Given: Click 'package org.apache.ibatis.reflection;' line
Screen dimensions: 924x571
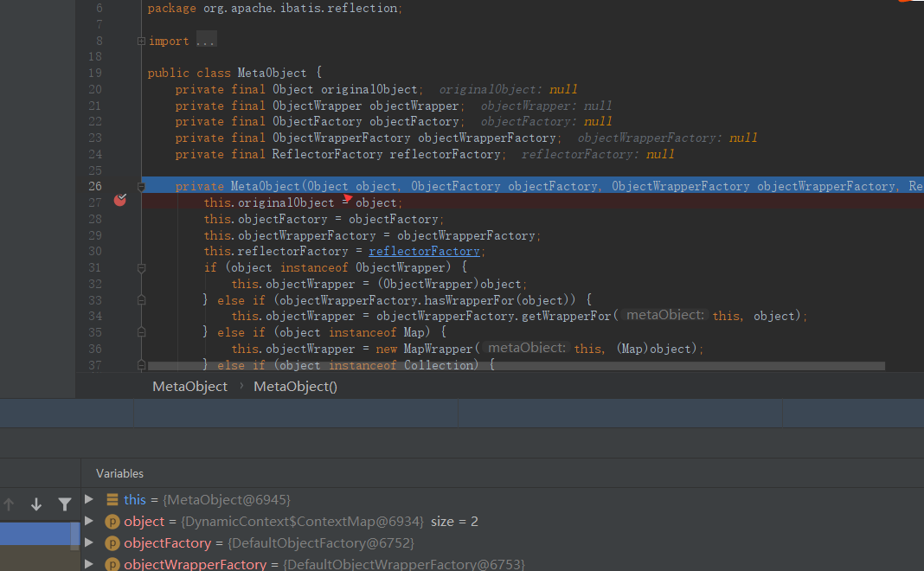Looking at the screenshot, I should pos(274,9).
